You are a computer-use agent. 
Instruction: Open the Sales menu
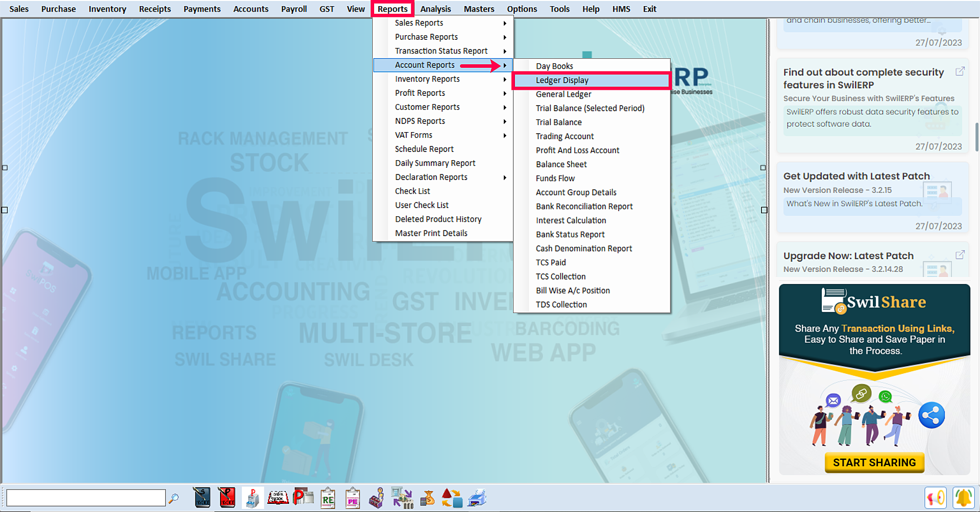tap(19, 9)
